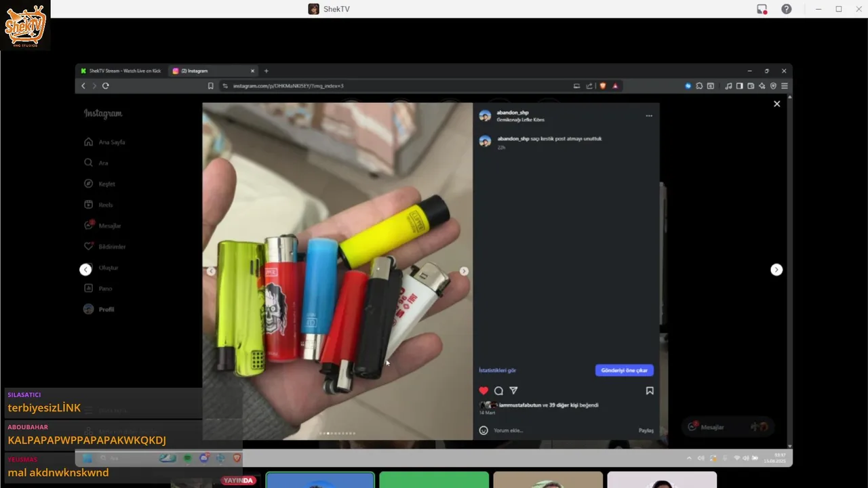Click the browser back arrow
Viewport: 868px width, 488px height.
(x=83, y=86)
